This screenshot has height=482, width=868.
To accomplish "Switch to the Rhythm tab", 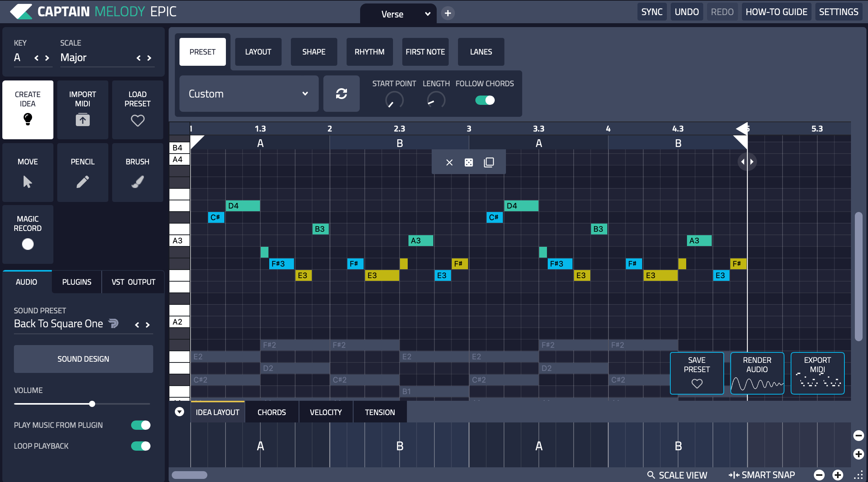I will [369, 52].
